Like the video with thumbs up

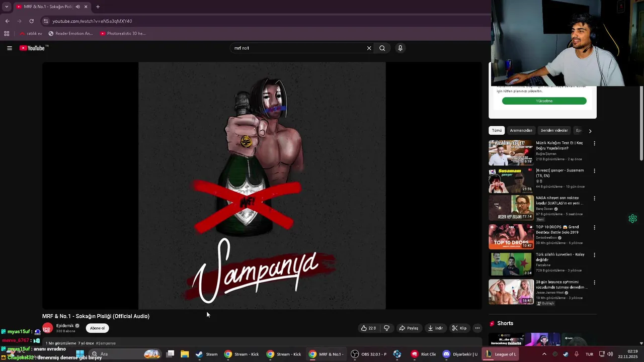[368, 328]
